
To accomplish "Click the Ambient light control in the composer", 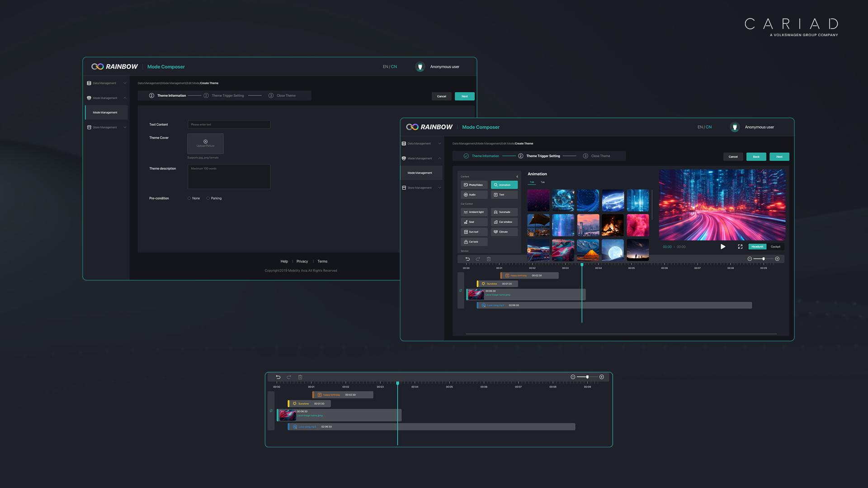I will pos(474,212).
